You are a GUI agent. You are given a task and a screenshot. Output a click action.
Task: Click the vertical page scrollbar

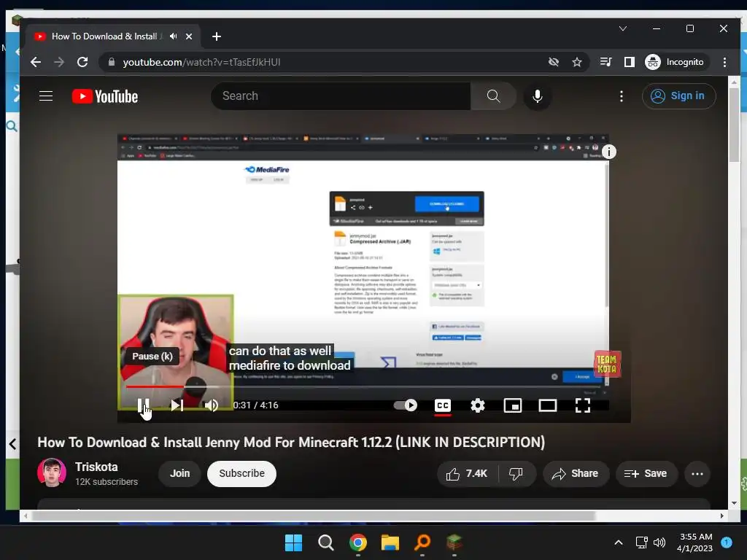pyautogui.click(x=734, y=125)
